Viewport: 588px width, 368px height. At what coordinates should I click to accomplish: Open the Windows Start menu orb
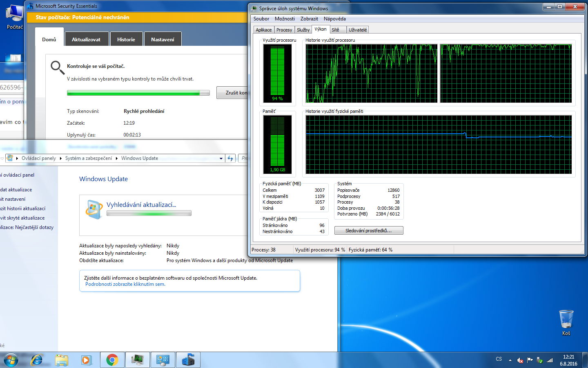tap(11, 360)
